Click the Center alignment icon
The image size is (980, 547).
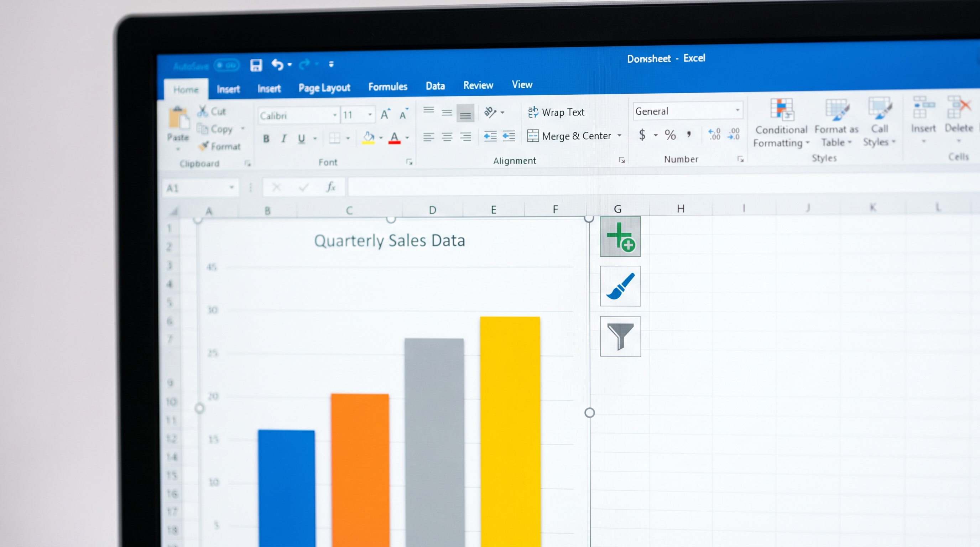(x=447, y=136)
